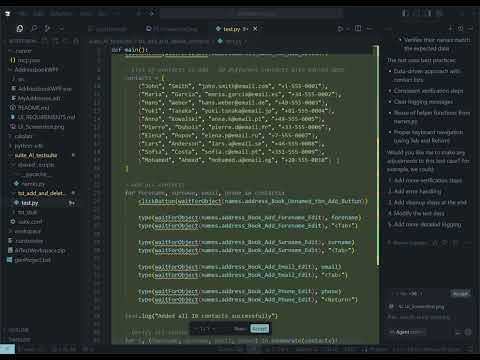Open MyAddresses.adr from the file tree
This screenshot has width=480, height=360.
[39, 98]
